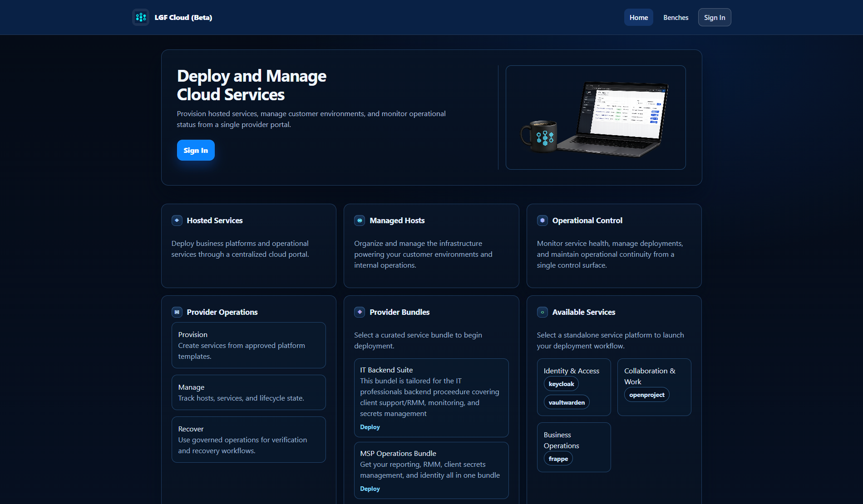Click the Provider Bundles card icon
Screen dimensions: 863x504
[360, 312]
